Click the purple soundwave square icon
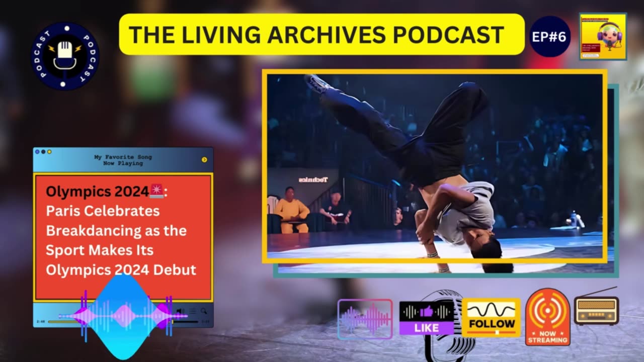The width and height of the screenshot is (644, 362). [x=365, y=319]
